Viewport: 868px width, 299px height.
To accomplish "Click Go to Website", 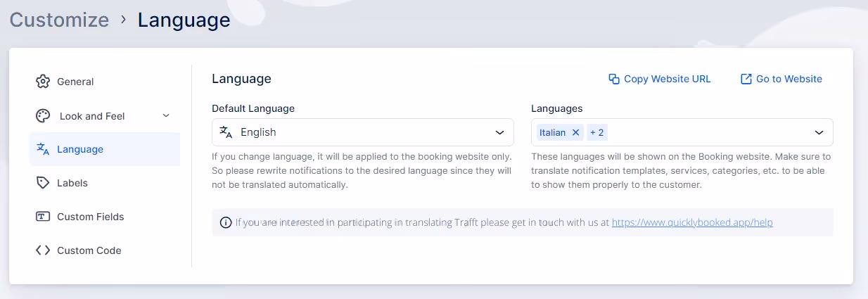I will point(781,79).
